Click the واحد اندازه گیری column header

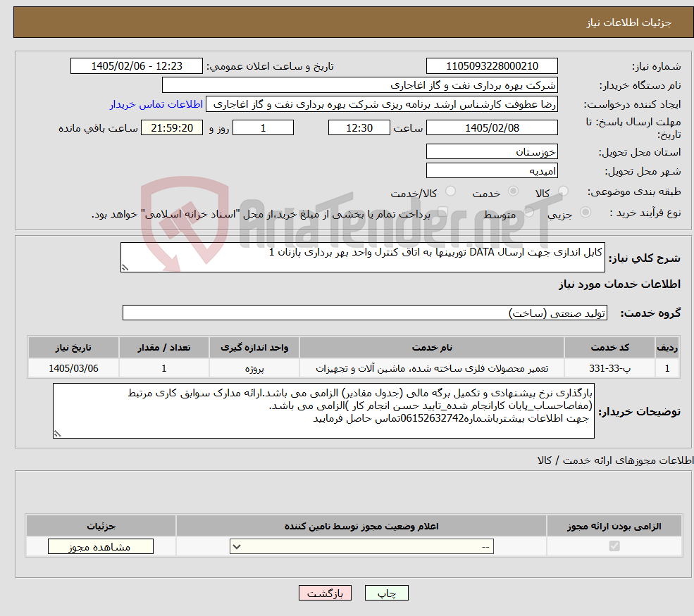point(254,348)
